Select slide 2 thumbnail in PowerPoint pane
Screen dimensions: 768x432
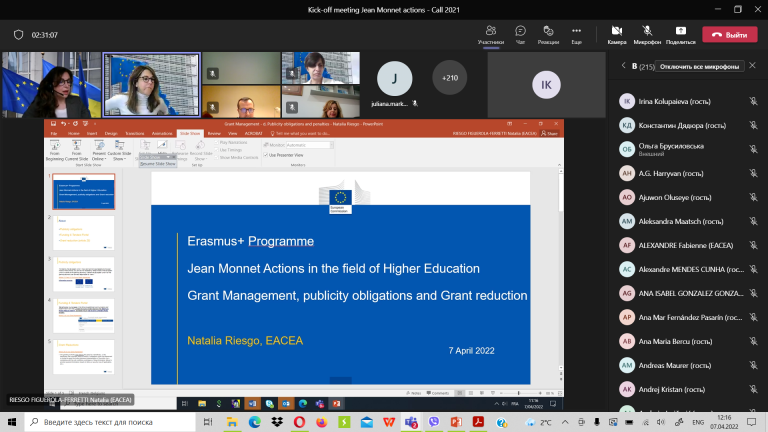click(x=84, y=233)
